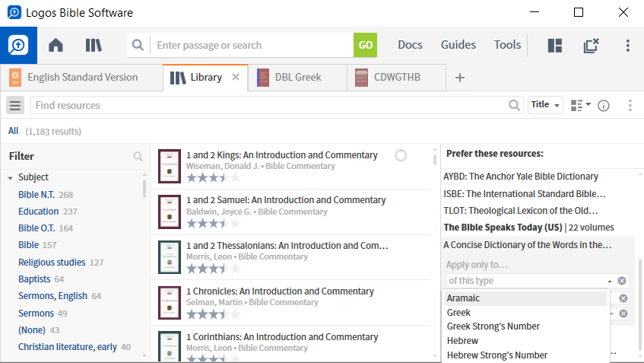
Task: Filter by Christian literature, early subject
Action: tap(68, 347)
